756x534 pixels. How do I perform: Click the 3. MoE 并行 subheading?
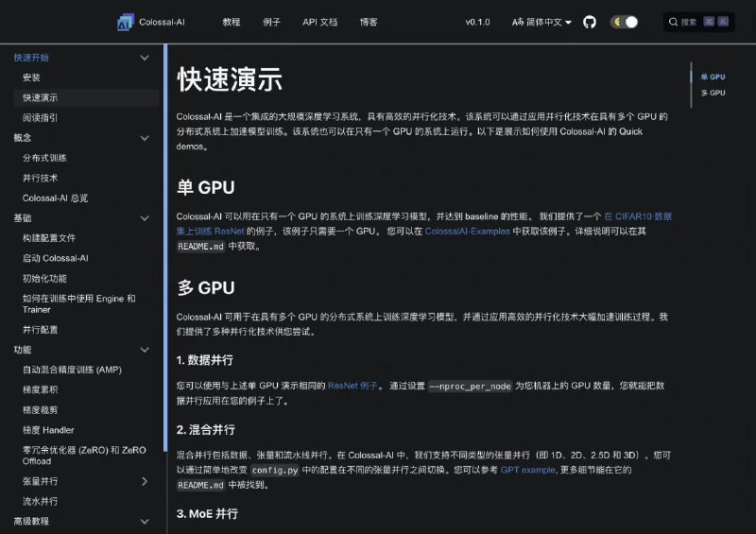coord(207,514)
